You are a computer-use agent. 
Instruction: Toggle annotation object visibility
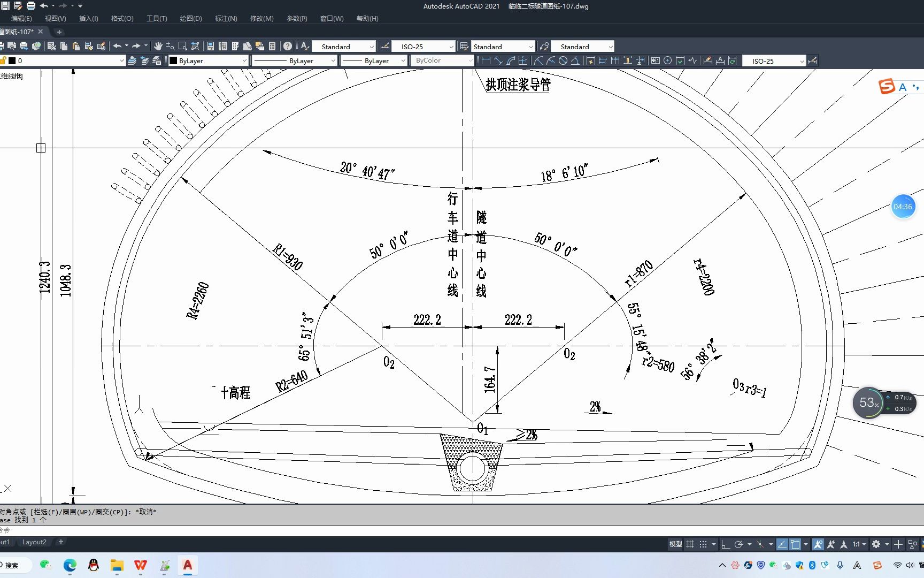(818, 544)
